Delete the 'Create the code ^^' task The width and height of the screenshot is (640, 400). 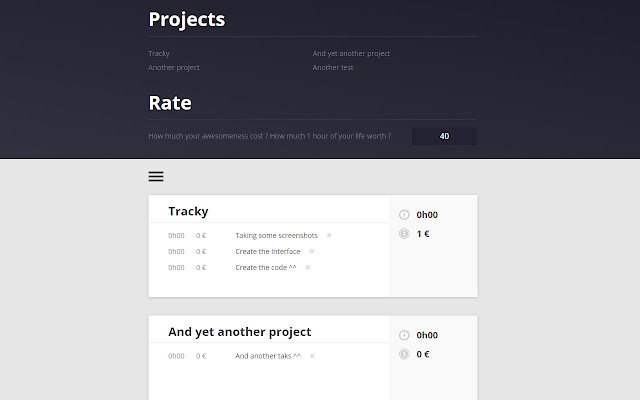[308, 268]
